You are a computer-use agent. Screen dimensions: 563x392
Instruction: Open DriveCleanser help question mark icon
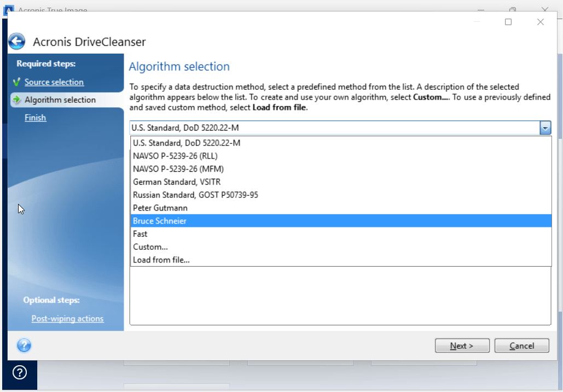tap(24, 346)
